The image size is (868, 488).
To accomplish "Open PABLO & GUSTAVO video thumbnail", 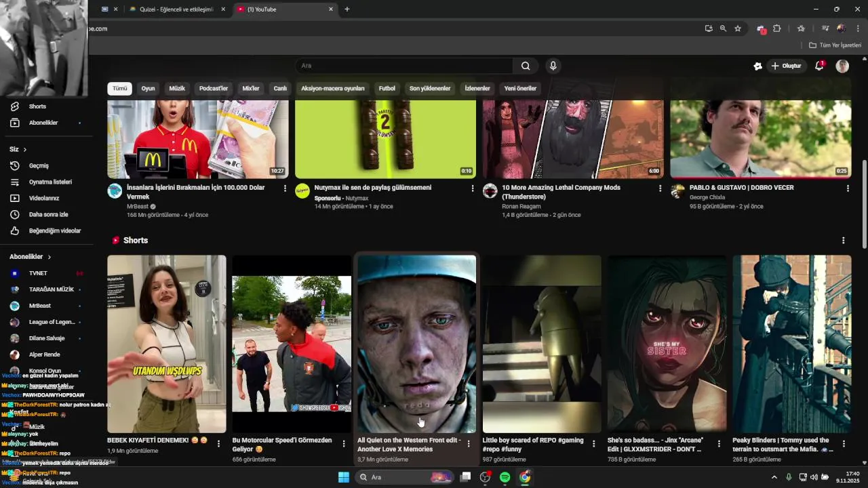I will click(x=761, y=139).
